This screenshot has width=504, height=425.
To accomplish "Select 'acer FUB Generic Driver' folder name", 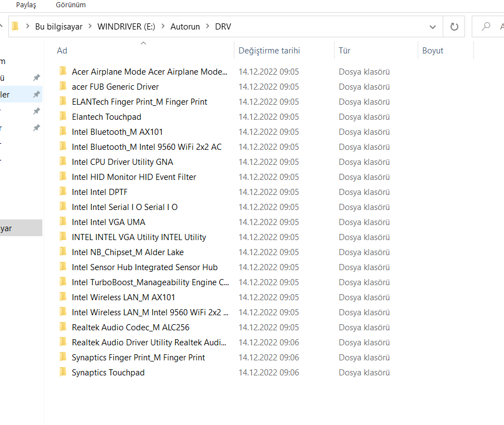I will tap(115, 87).
